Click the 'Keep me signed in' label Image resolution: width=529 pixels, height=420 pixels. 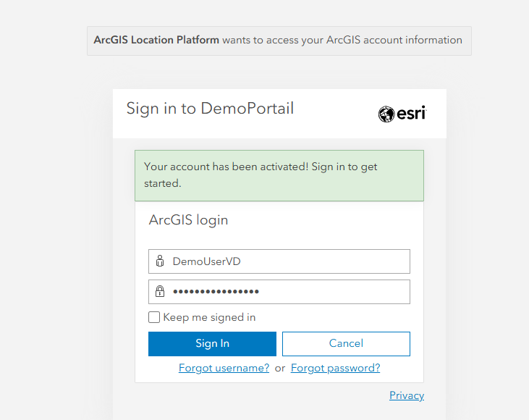tap(209, 317)
